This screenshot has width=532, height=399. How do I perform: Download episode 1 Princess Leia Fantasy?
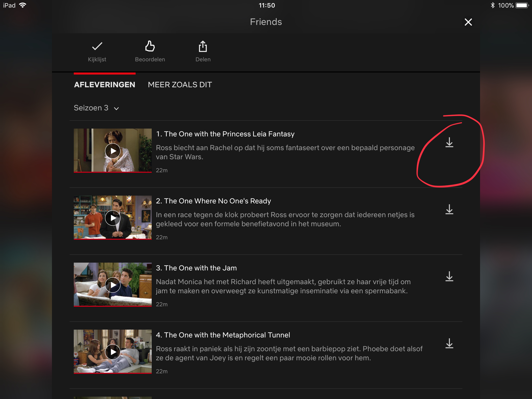click(x=449, y=142)
